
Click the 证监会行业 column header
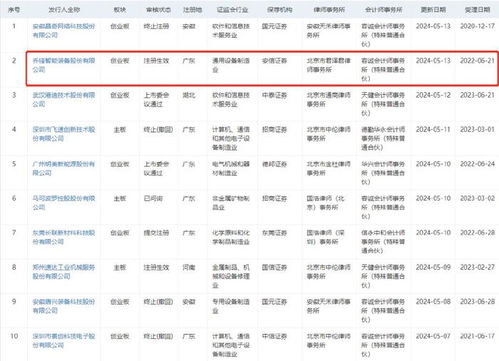pos(232,10)
